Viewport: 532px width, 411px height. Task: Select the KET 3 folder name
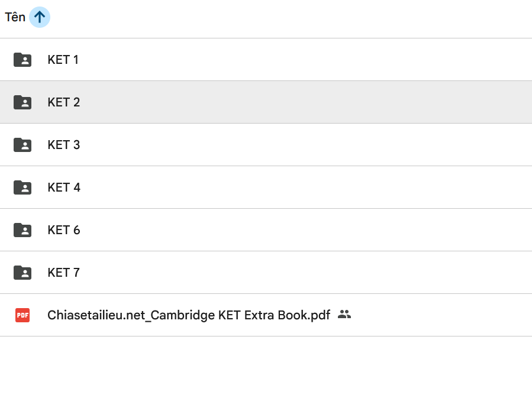[63, 145]
